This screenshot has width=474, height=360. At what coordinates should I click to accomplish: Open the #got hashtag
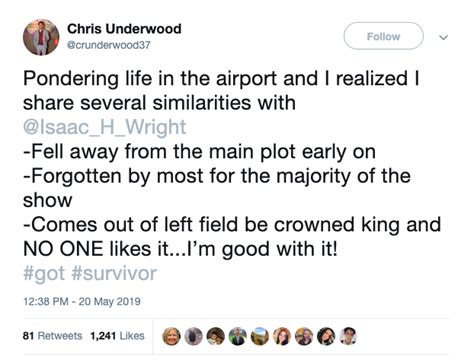(x=44, y=273)
